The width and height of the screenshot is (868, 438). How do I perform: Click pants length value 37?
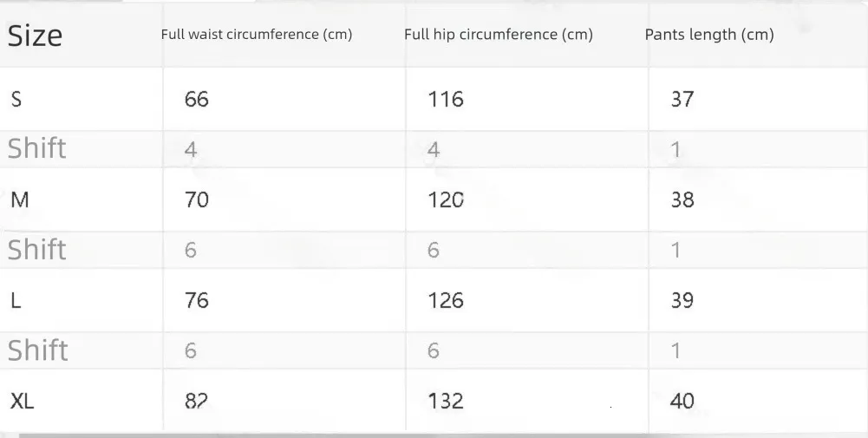tap(682, 99)
